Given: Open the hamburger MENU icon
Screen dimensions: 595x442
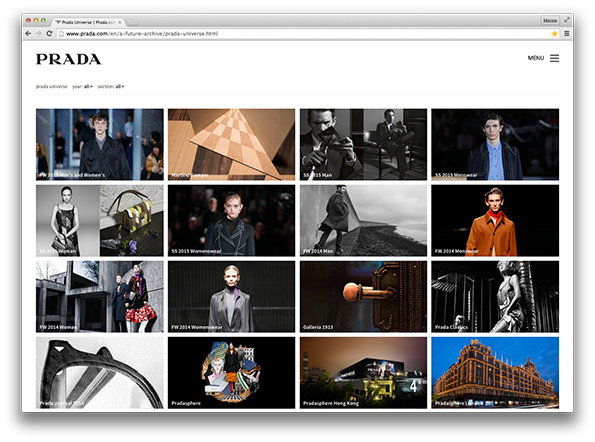Looking at the screenshot, I should pos(554,58).
